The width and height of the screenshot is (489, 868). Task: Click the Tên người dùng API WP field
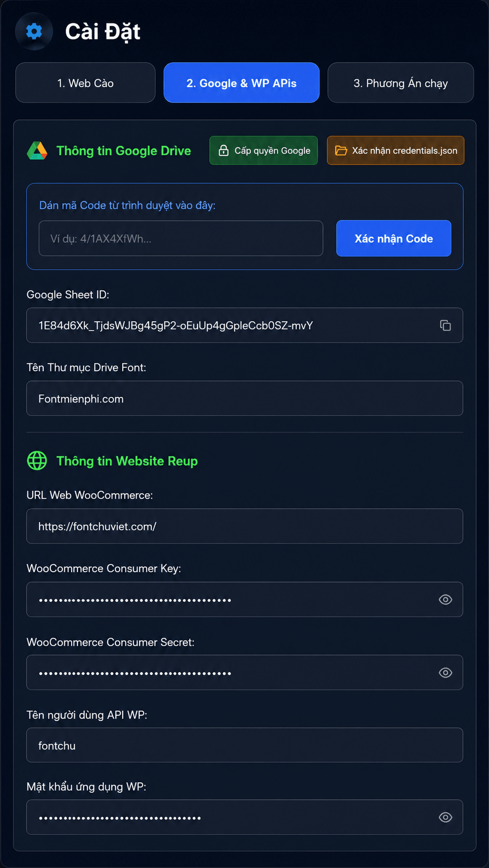[x=245, y=745]
